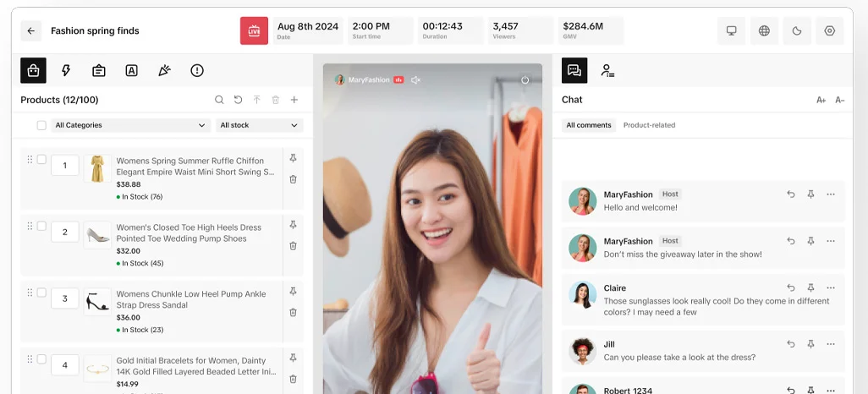The height and width of the screenshot is (394, 868).
Task: Tick the select-all products checkbox
Action: 41,125
